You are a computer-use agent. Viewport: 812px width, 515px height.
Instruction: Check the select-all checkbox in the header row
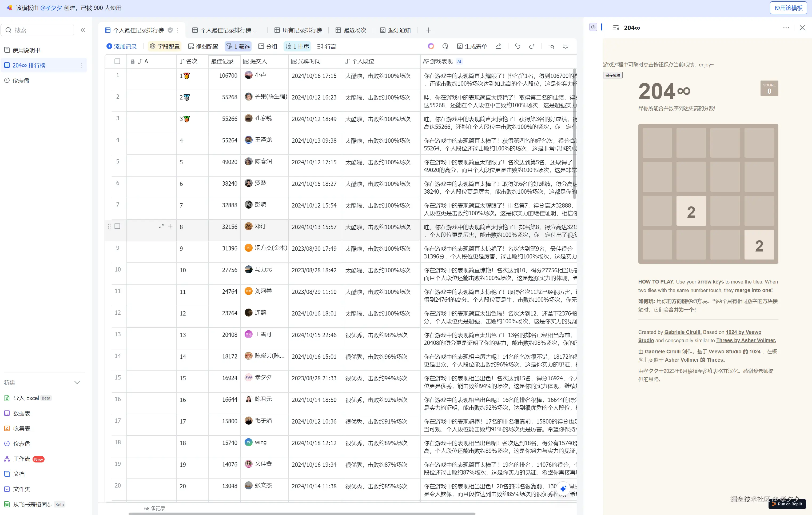pyautogui.click(x=117, y=61)
